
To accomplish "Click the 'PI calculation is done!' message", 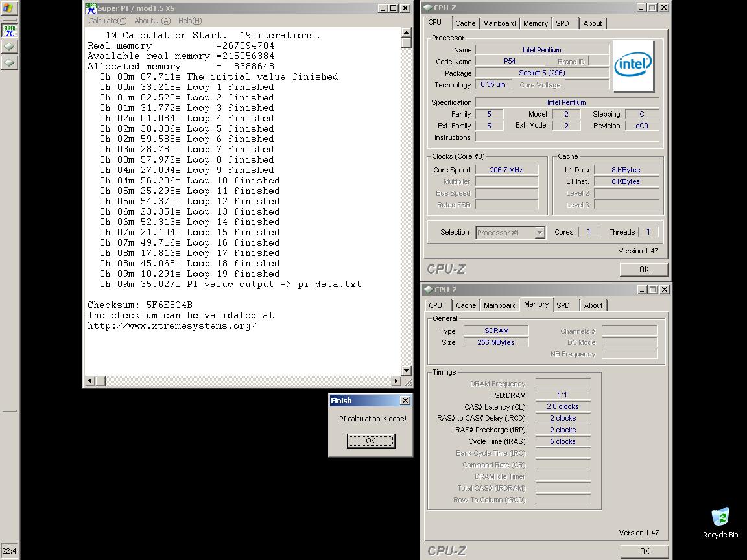I will [373, 419].
